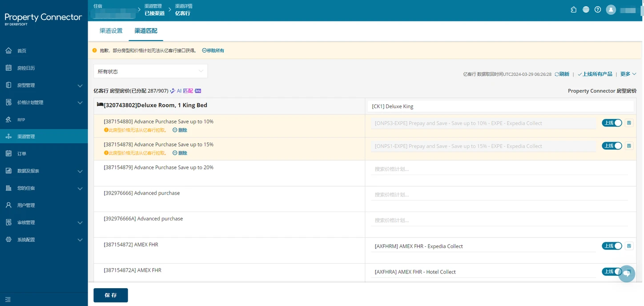
Task: Open the globe language icon
Action: (x=586, y=9)
